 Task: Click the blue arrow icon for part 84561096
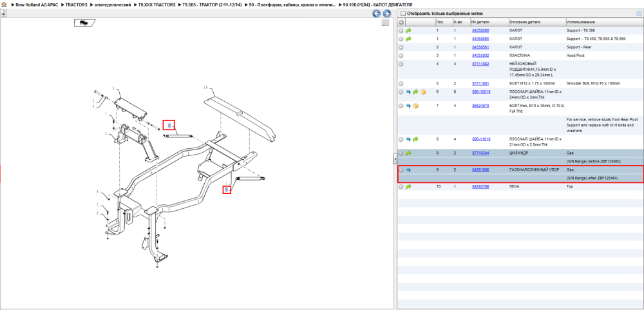409,170
